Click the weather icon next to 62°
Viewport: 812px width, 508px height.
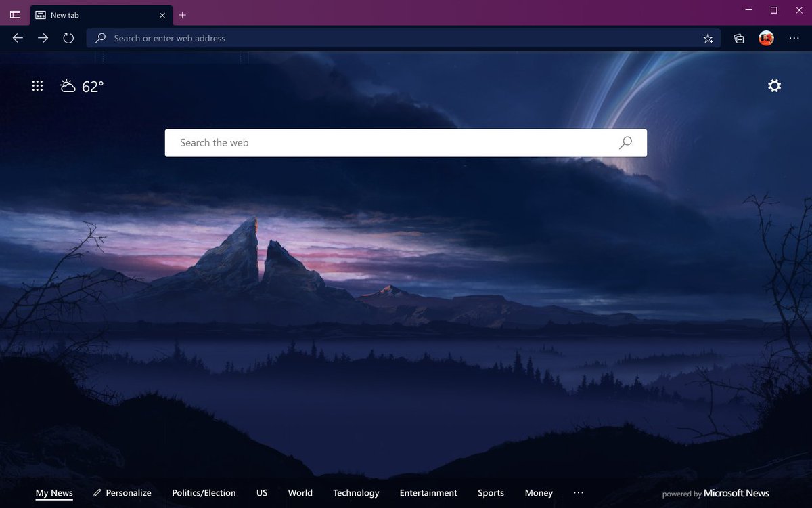click(x=67, y=85)
